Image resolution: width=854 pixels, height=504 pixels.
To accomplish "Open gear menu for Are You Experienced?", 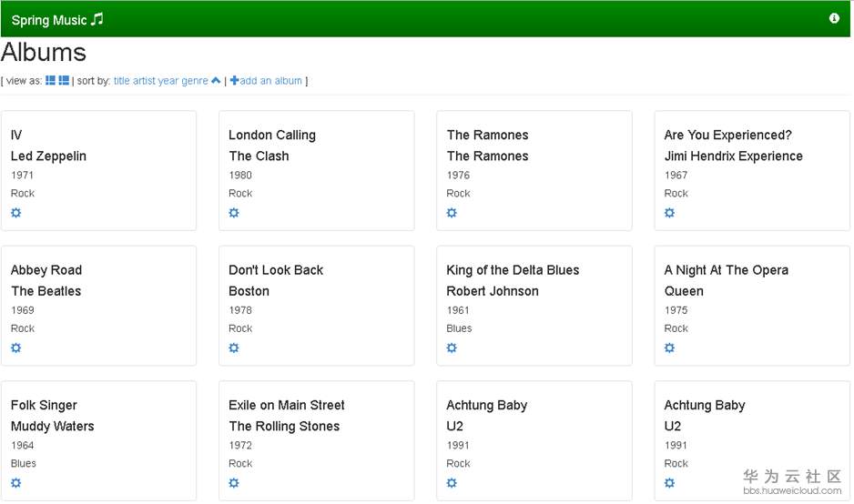I will 669,213.
